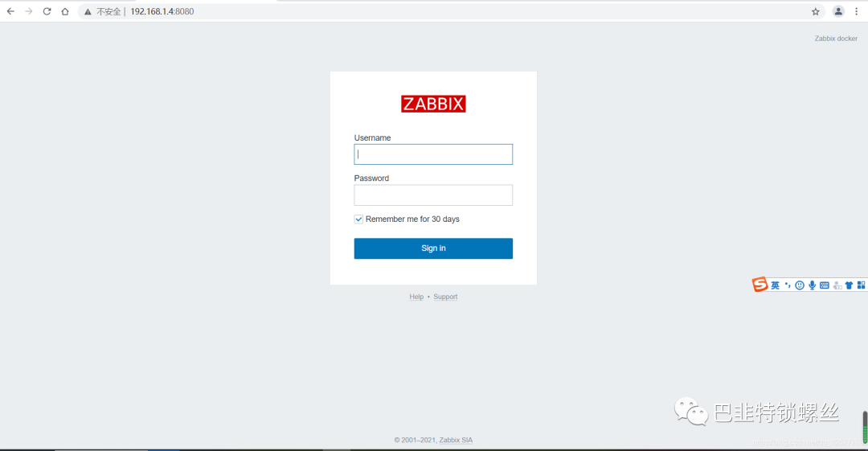The height and width of the screenshot is (451, 868).
Task: Open the Support link
Action: 445,297
